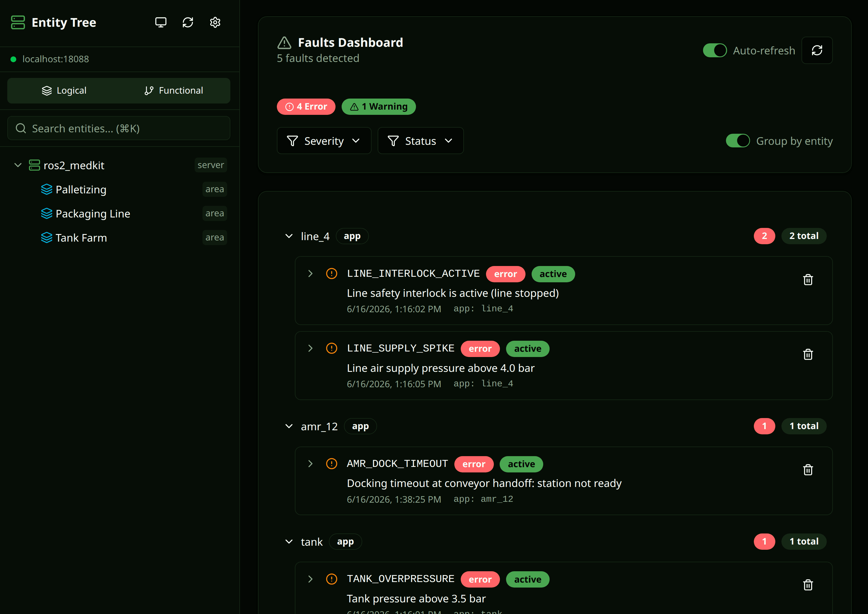
Task: Toggle the Auto-refresh switch
Action: pyautogui.click(x=715, y=50)
